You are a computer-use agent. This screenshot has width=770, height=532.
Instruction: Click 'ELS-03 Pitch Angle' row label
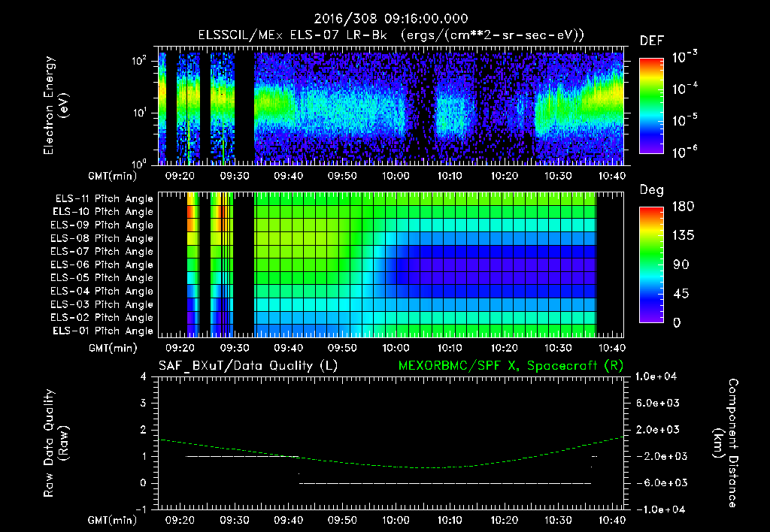point(102,305)
